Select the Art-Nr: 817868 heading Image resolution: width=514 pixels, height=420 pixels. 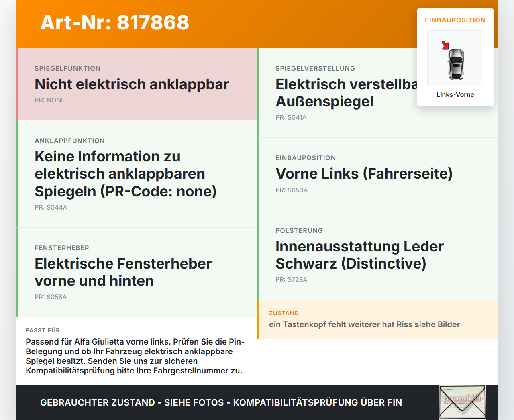[x=115, y=22]
